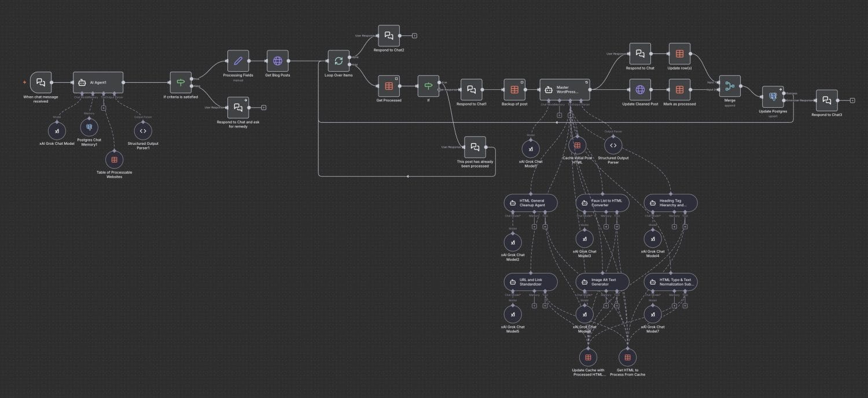The height and width of the screenshot is (398, 868).
Task: Select the Backup of post node
Action: click(x=514, y=90)
